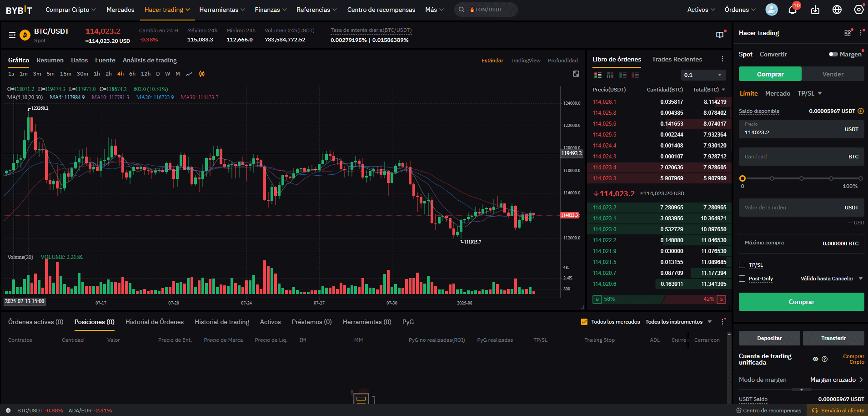Select the line chart type icon
The width and height of the screenshot is (868, 416).
click(x=189, y=74)
